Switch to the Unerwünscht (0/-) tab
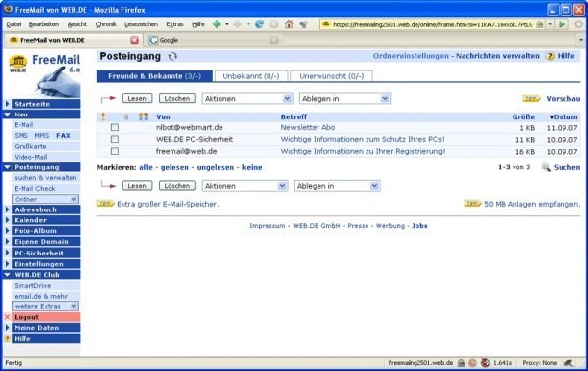Viewport: 588px width, 371px height. tap(331, 76)
